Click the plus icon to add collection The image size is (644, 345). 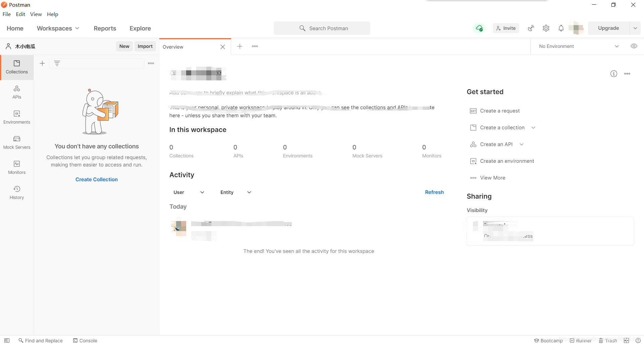[42, 63]
